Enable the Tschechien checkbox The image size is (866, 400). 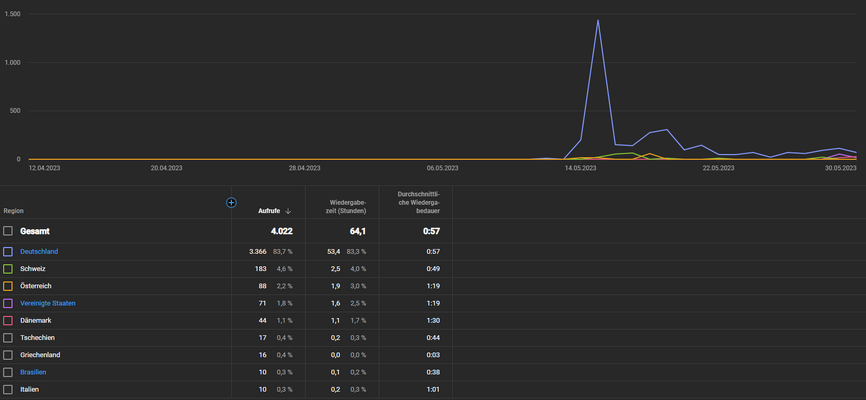coord(8,338)
